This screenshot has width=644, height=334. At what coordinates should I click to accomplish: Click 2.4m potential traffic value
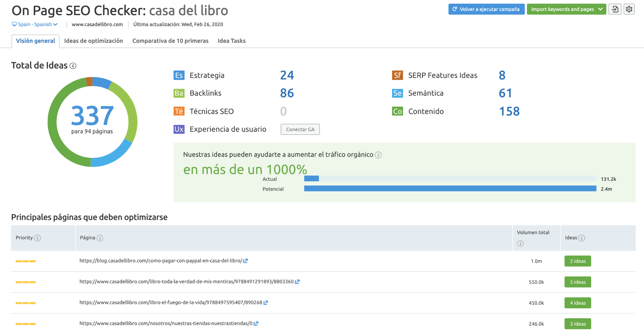tap(606, 189)
